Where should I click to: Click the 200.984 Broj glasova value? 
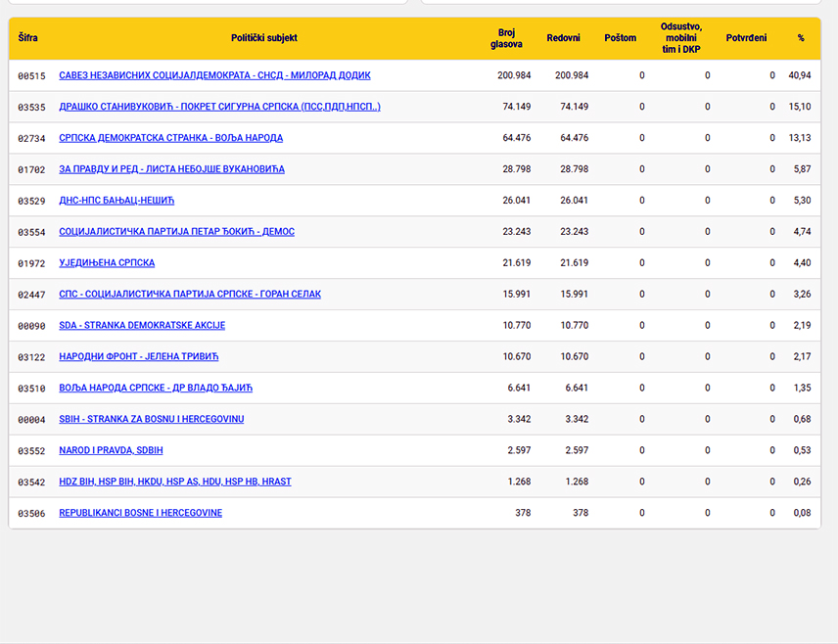pos(514,75)
